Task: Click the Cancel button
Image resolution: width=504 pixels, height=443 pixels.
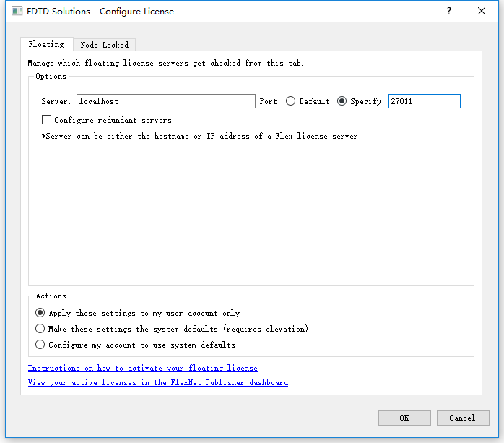Action: pyautogui.click(x=463, y=418)
